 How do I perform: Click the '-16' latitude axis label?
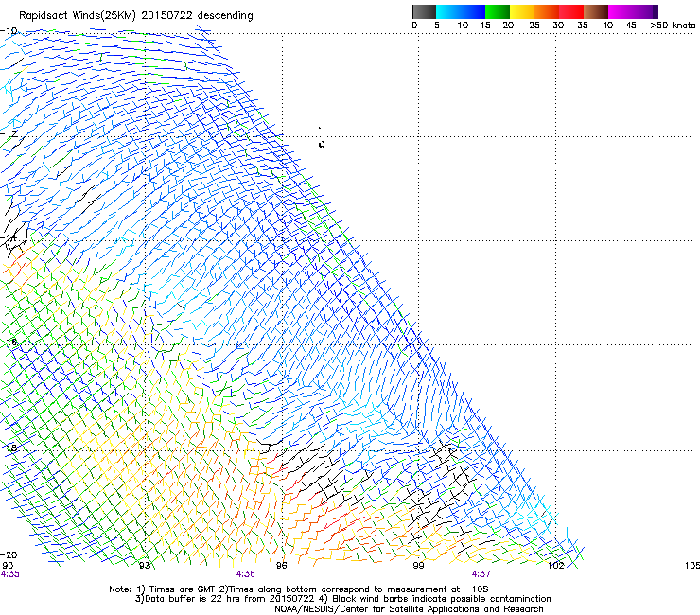coord(9,343)
